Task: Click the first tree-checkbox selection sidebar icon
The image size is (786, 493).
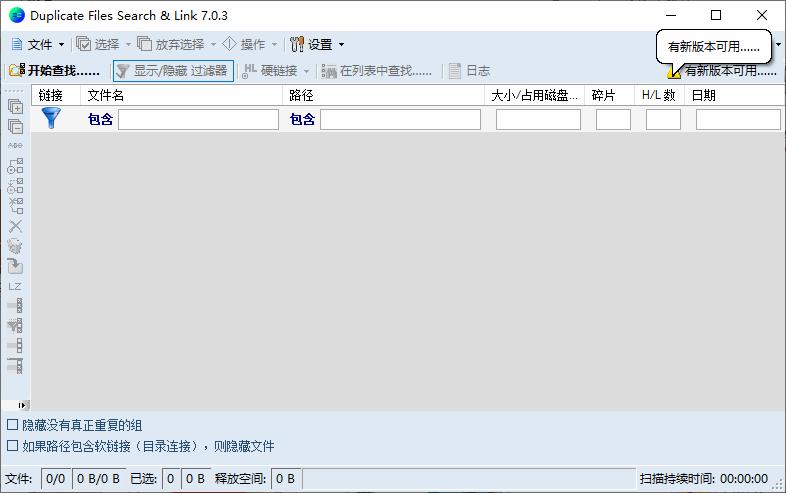Action: pyautogui.click(x=15, y=166)
